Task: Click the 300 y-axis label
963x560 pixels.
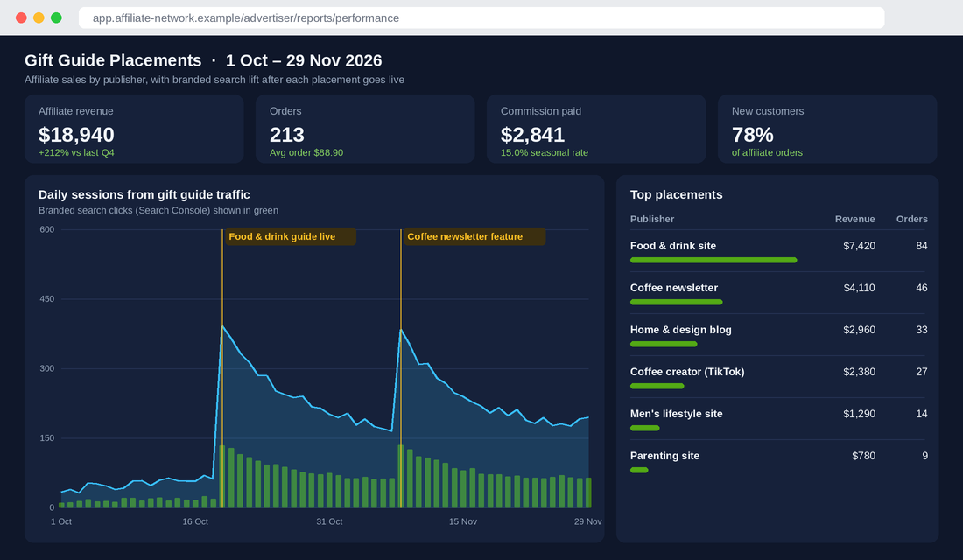Action: coord(46,368)
